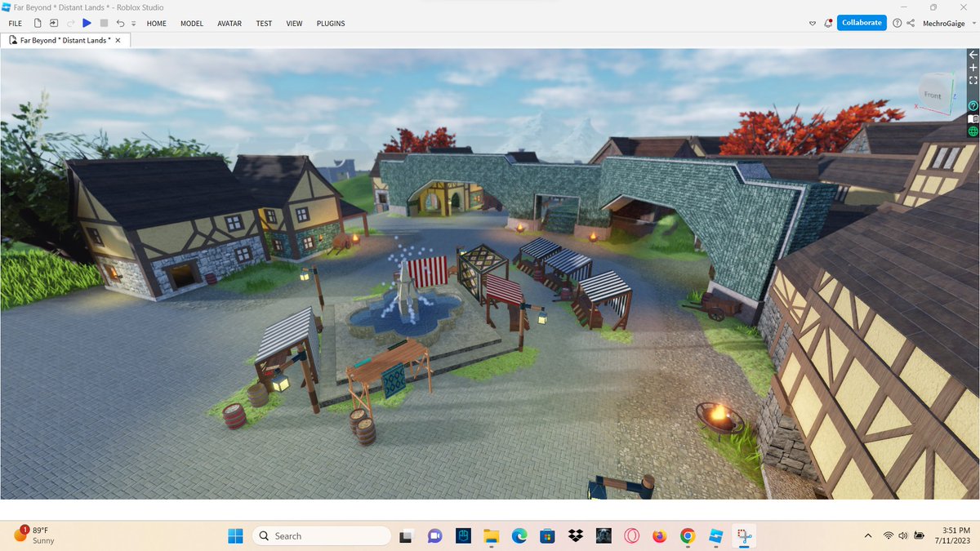Click the teal help icon in viewport
The height and width of the screenshot is (551, 980).
pos(973,105)
